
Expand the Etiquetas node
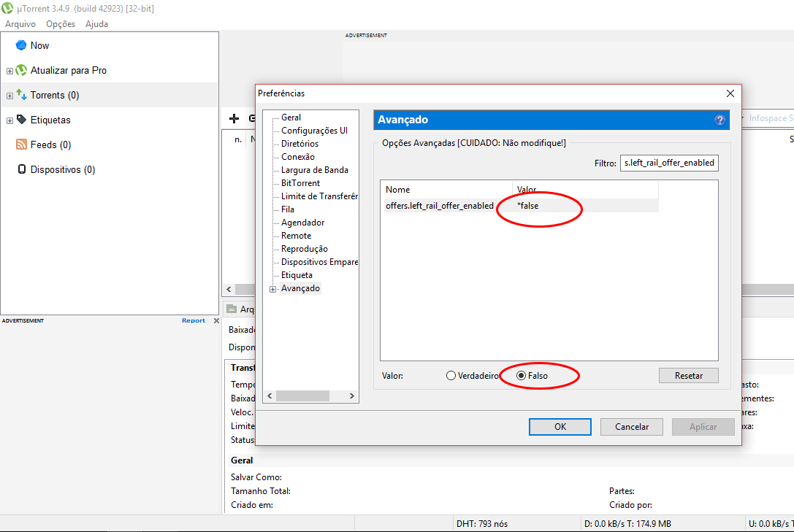[9, 120]
